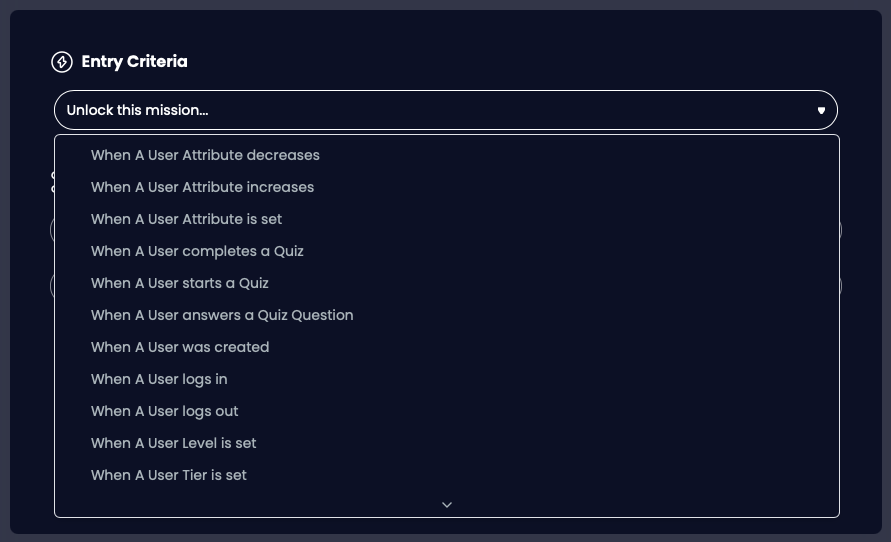Select 'When A User Level is set'

(x=174, y=443)
